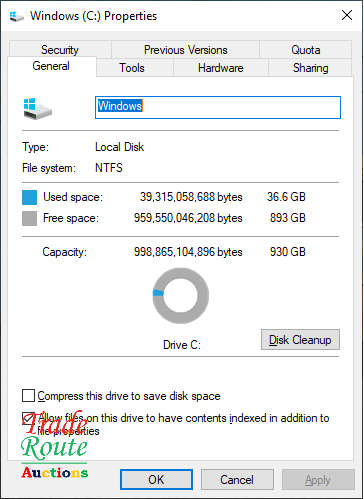Click the NTFS file system value
The width and height of the screenshot is (364, 499).
click(109, 168)
